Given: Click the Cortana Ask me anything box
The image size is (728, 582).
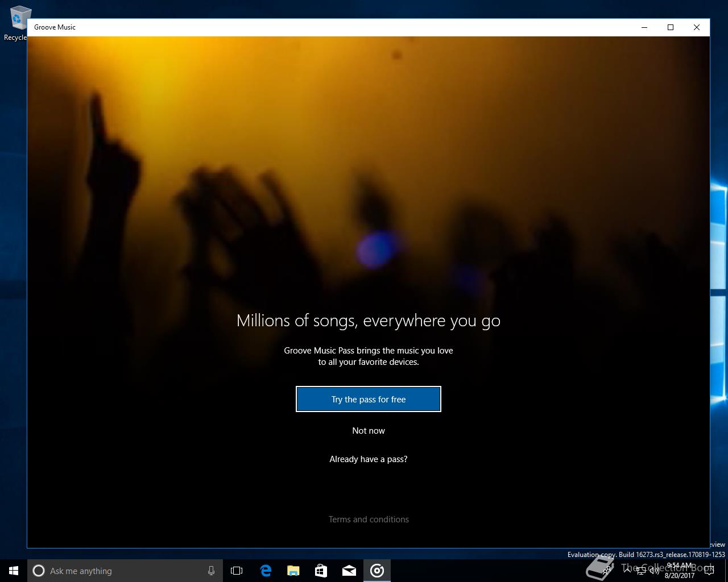Looking at the screenshot, I should tap(124, 571).
